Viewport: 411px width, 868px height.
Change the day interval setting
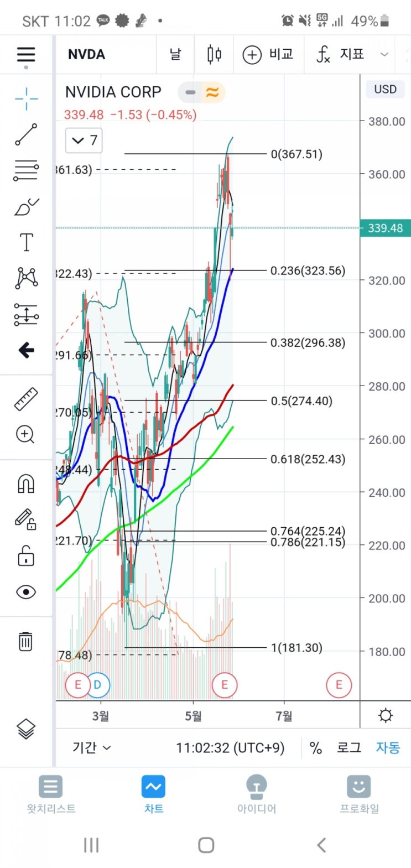point(175,54)
